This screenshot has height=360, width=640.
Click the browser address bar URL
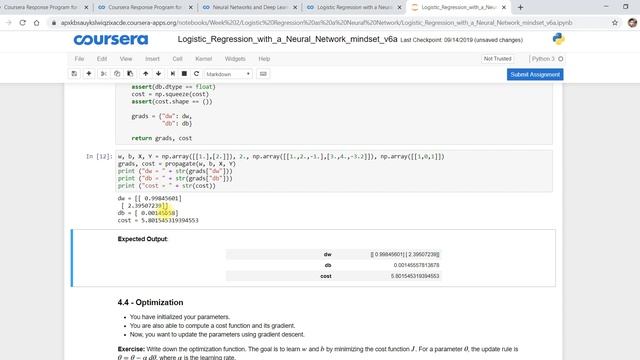[316, 23]
